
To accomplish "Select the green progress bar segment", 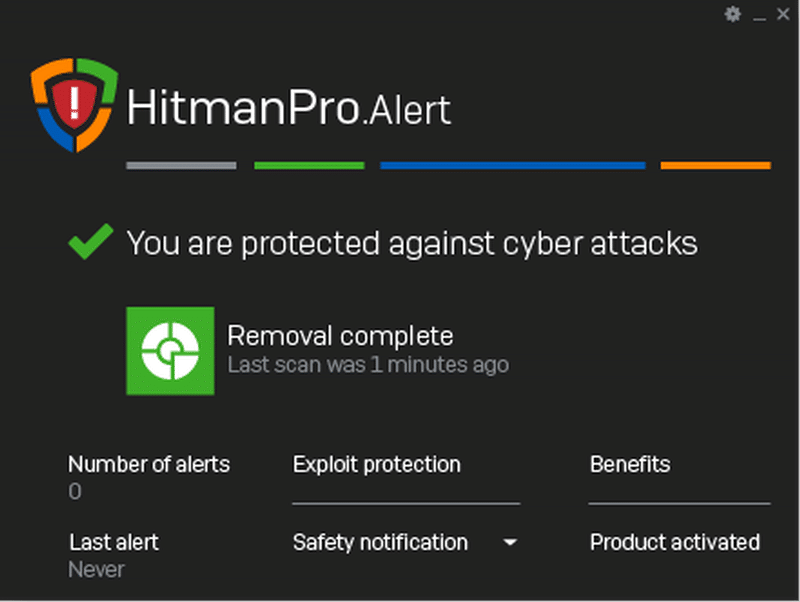I will coord(309,165).
